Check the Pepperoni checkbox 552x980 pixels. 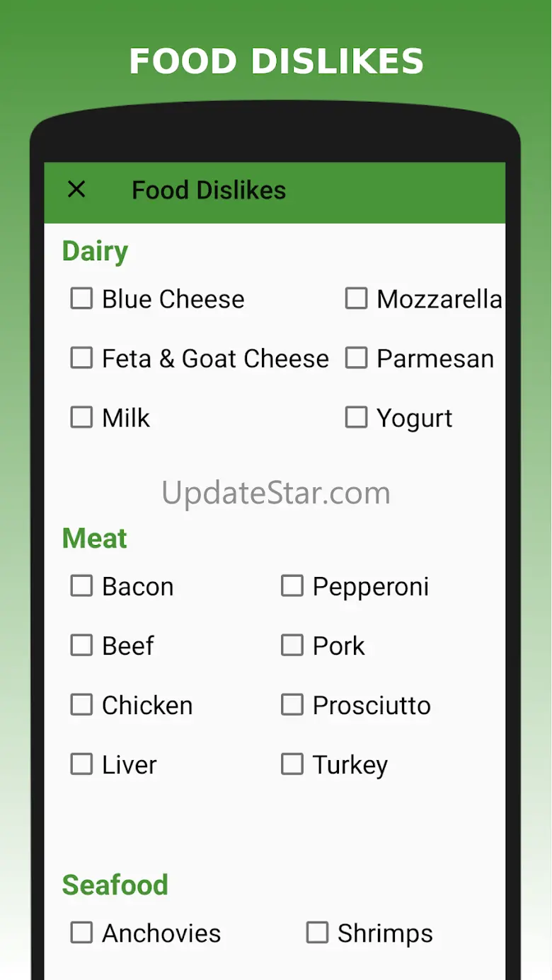292,586
